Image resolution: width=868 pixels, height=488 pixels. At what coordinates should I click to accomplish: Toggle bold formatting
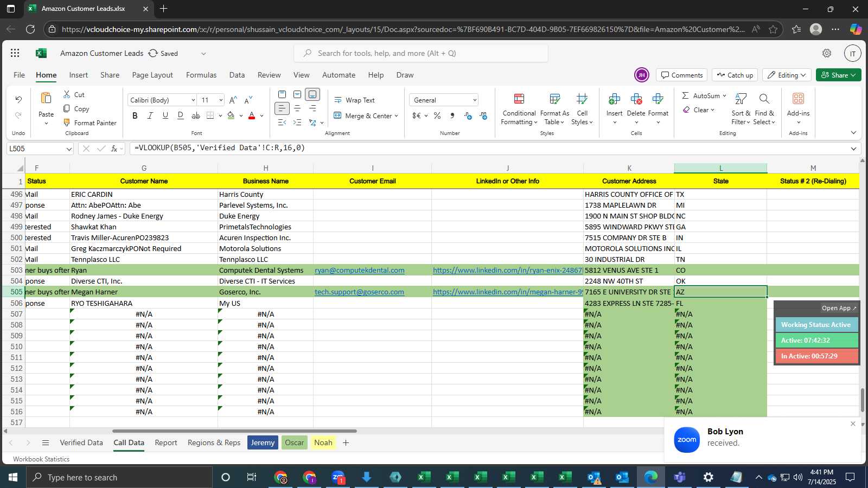(135, 115)
